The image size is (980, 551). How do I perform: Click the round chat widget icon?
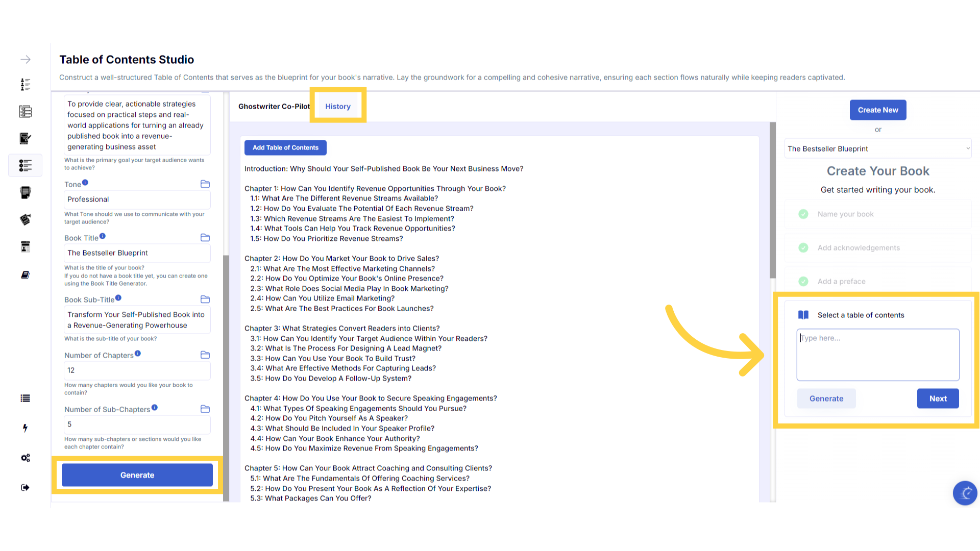click(965, 493)
